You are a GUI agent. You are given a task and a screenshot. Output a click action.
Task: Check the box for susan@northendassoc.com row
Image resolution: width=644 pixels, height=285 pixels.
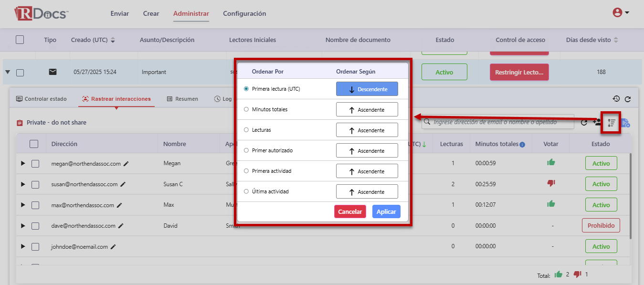[x=35, y=184]
